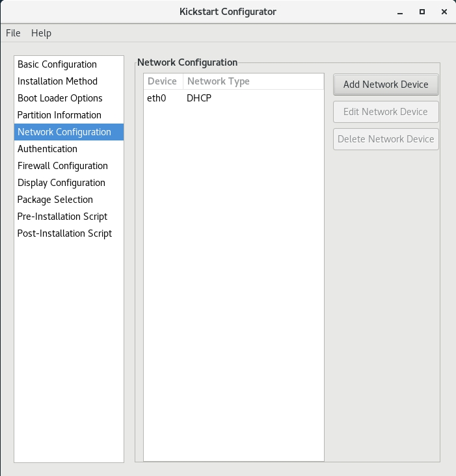Switch to Partition Information section
This screenshot has height=476, width=456.
[59, 115]
